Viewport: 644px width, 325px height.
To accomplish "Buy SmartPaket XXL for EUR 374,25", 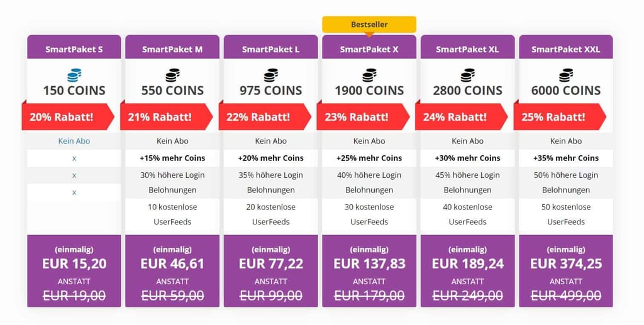I will pos(566,271).
